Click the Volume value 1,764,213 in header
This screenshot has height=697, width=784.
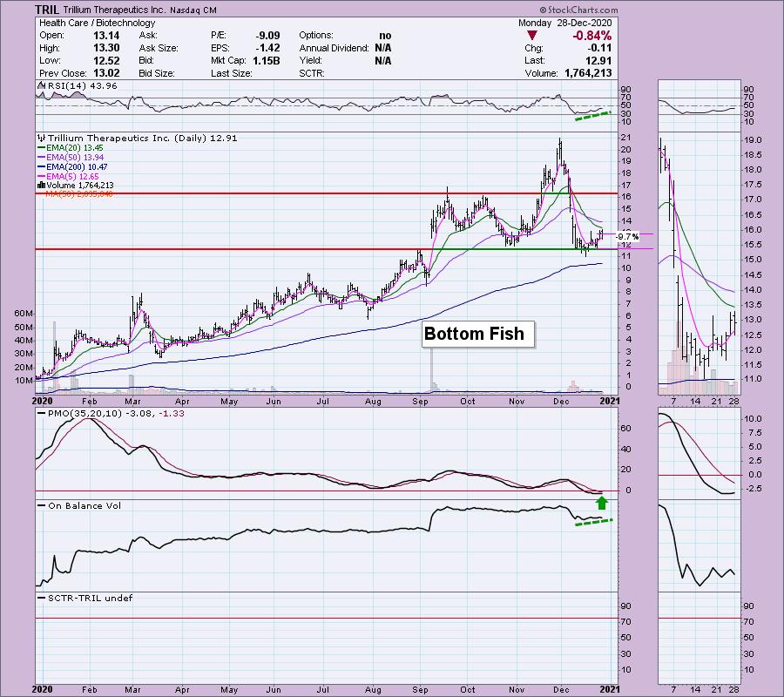tap(588, 73)
